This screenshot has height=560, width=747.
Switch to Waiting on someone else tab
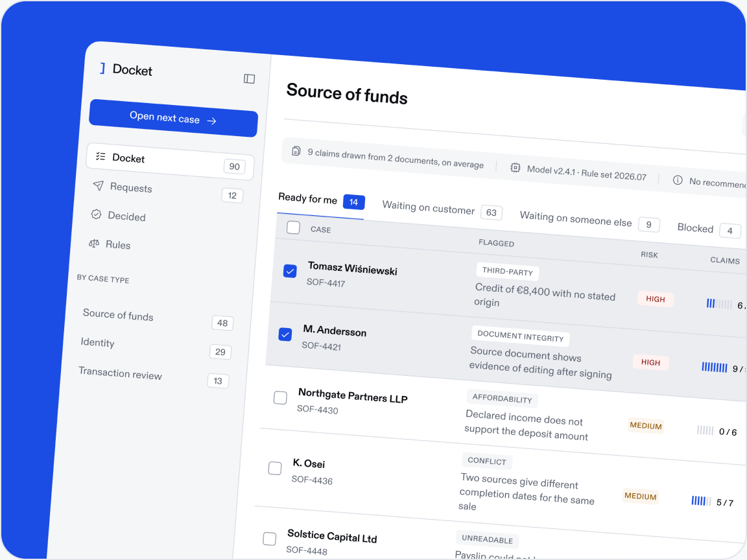coord(589,220)
